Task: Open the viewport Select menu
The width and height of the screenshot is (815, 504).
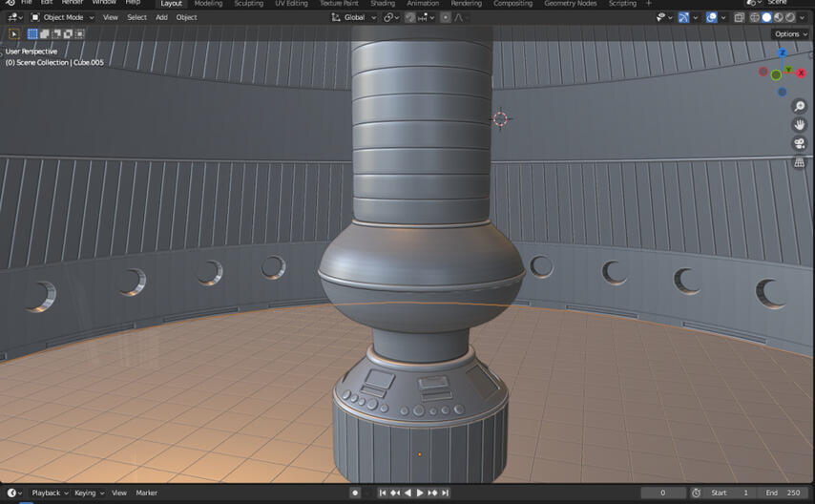Action: pyautogui.click(x=136, y=18)
